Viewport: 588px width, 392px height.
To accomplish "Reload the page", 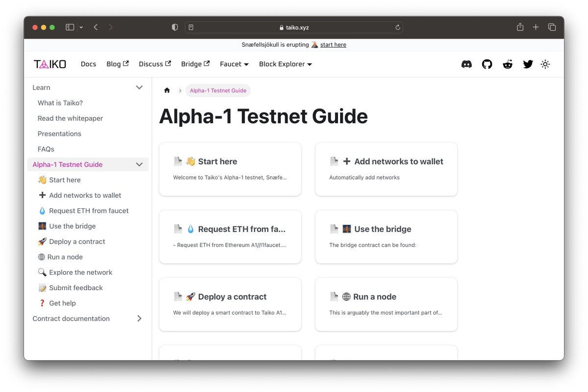I will [397, 27].
